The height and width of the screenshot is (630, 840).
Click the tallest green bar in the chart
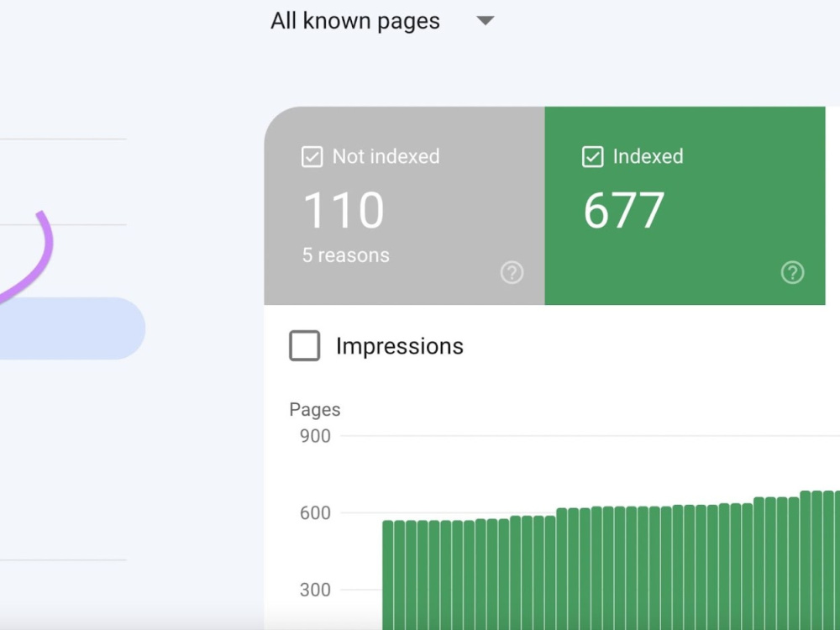[819, 546]
